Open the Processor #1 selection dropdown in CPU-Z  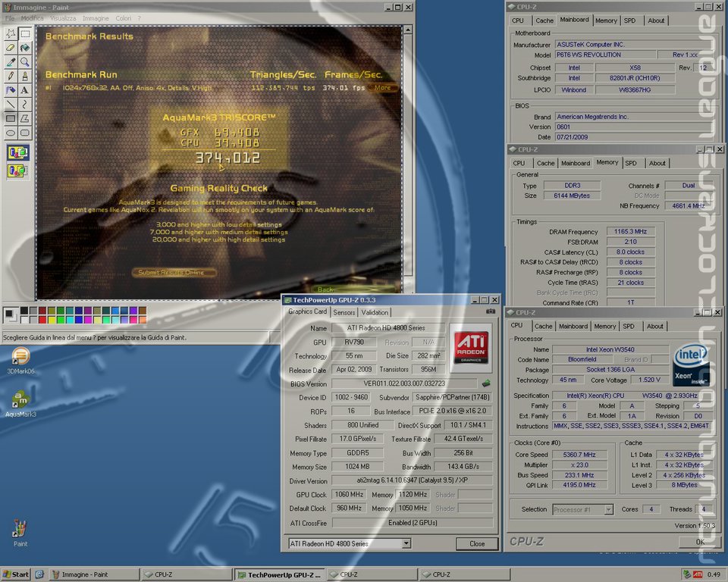pyautogui.click(x=609, y=509)
